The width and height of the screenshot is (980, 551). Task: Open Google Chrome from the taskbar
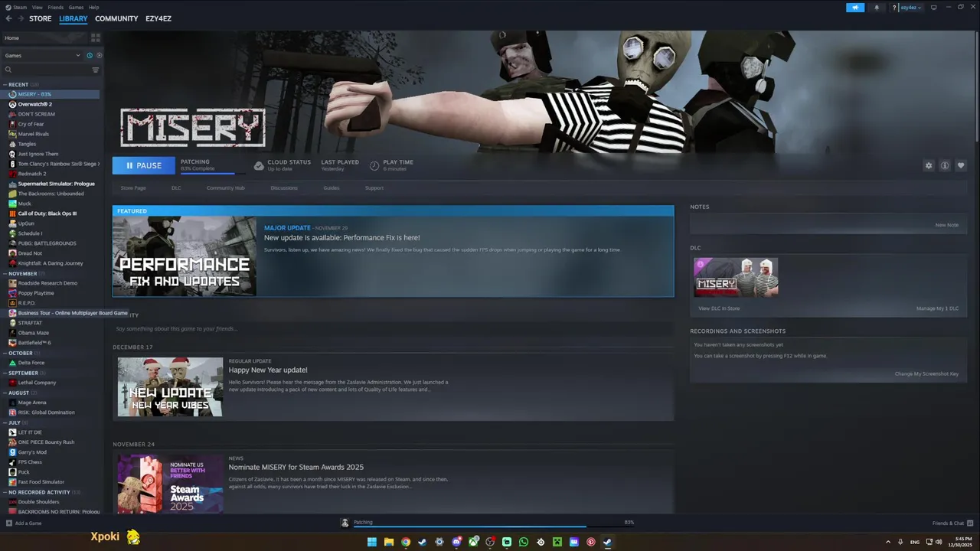tap(406, 542)
